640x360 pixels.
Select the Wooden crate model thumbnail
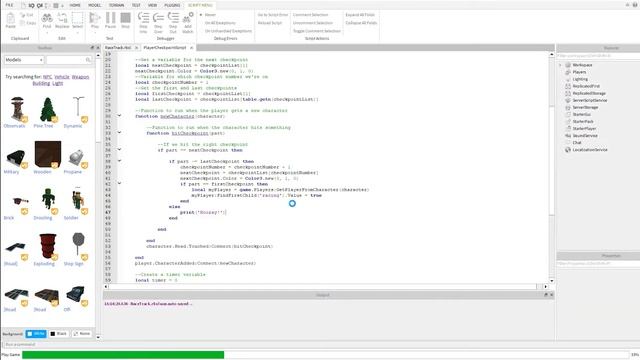coord(48,155)
